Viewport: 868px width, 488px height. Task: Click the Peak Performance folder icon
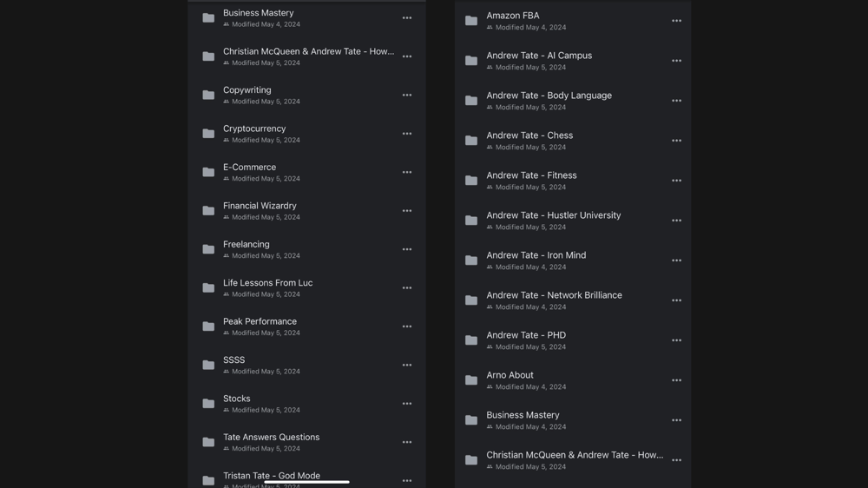click(x=208, y=326)
